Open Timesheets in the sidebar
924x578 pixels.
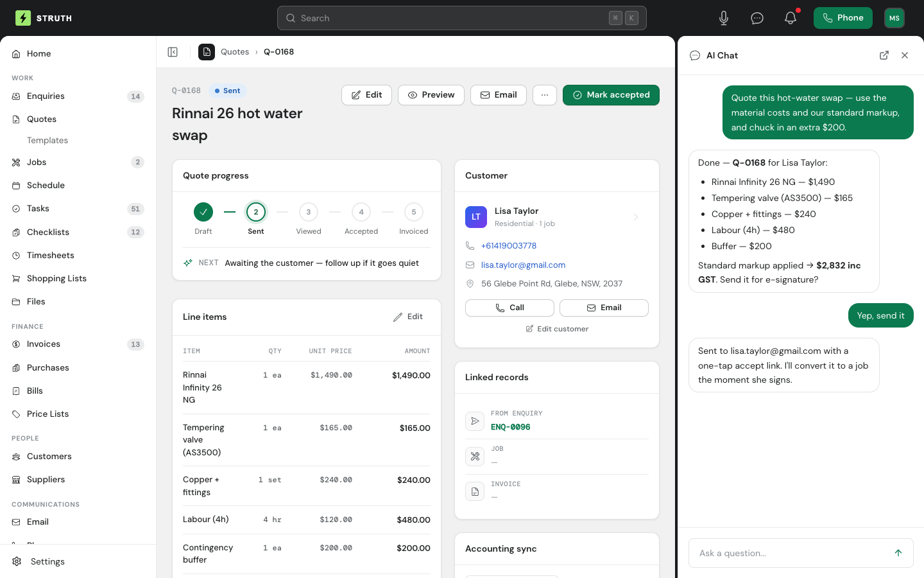(x=78, y=256)
